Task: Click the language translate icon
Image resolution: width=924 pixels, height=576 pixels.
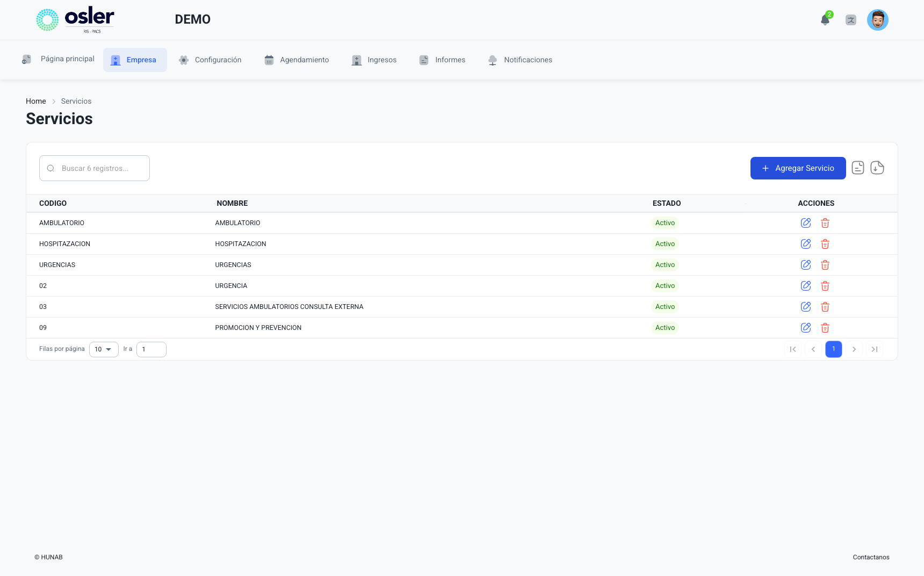Action: tap(851, 20)
